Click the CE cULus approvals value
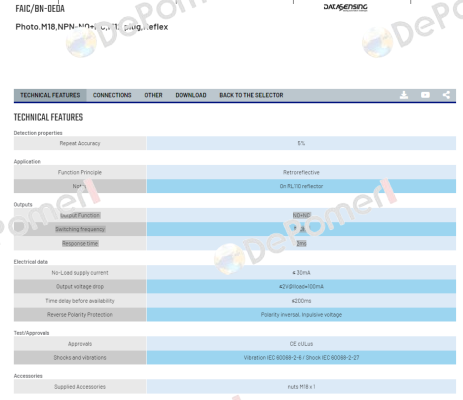The width and height of the screenshot is (463, 400). click(301, 344)
